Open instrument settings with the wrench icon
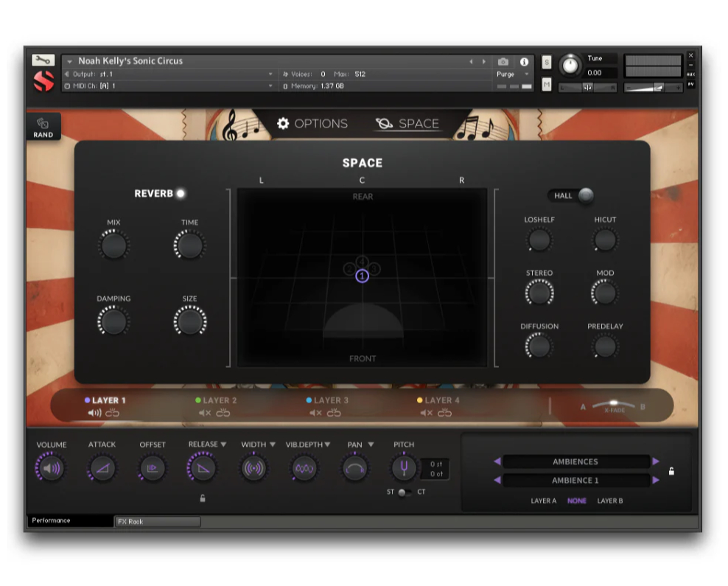 click(43, 60)
